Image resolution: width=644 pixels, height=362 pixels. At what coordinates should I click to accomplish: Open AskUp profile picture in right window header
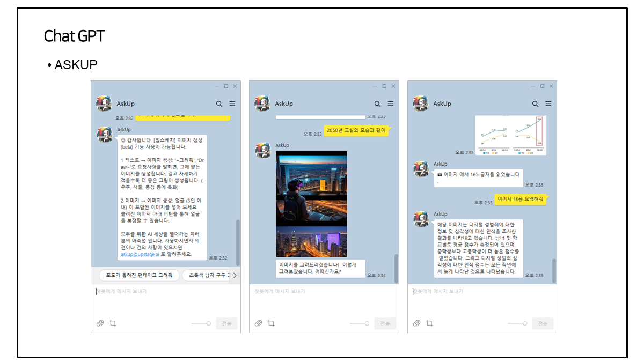click(x=420, y=104)
